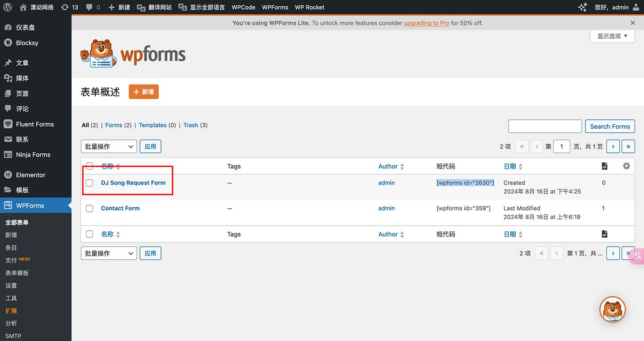Click WP Rocket in the admin bar
Viewport: 644px width, 341px height.
309,7
